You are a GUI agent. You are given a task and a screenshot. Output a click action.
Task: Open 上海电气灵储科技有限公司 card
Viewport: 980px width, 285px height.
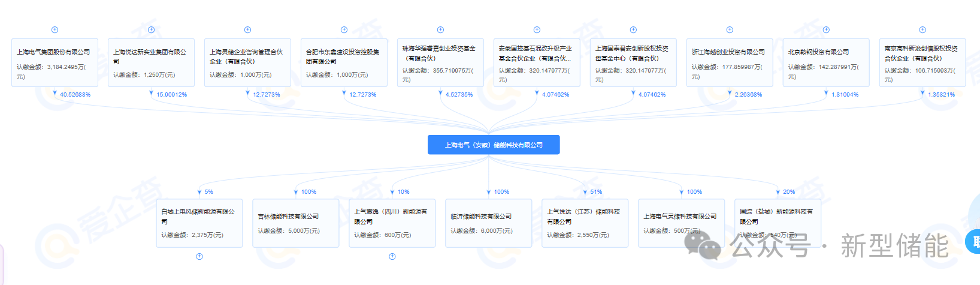point(681,223)
